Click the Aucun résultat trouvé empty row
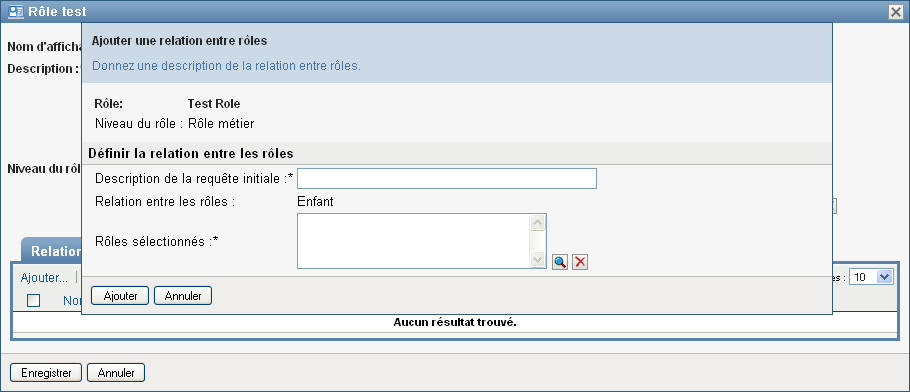Image resolution: width=910 pixels, height=392 pixels. pyautogui.click(x=455, y=322)
